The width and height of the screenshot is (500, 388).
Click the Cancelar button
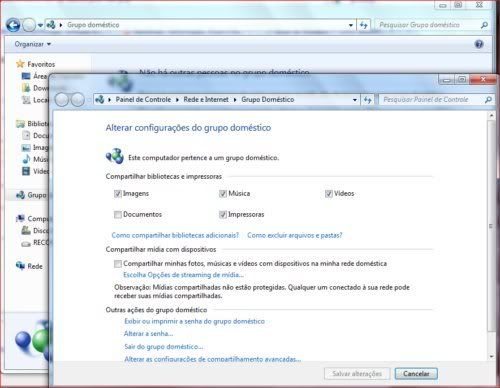[x=416, y=374]
